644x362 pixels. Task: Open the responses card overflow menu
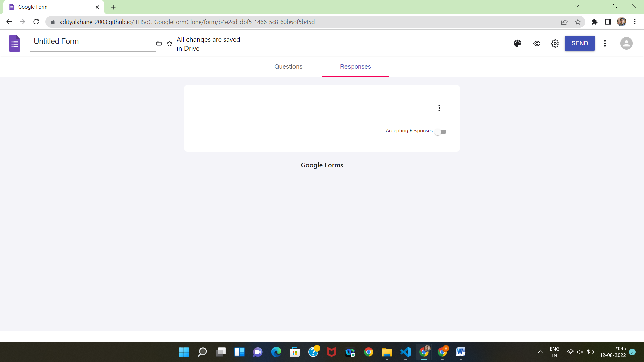tap(439, 108)
